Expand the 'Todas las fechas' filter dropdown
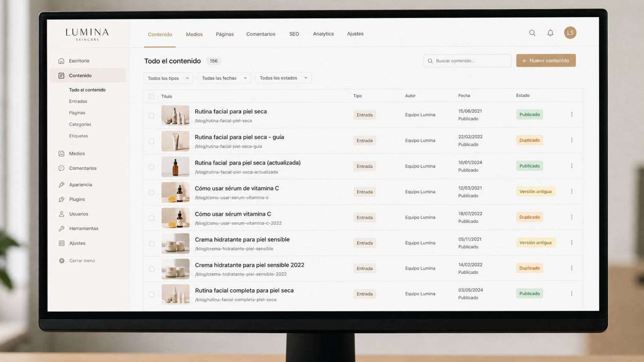This screenshot has width=644, height=362. coord(224,78)
